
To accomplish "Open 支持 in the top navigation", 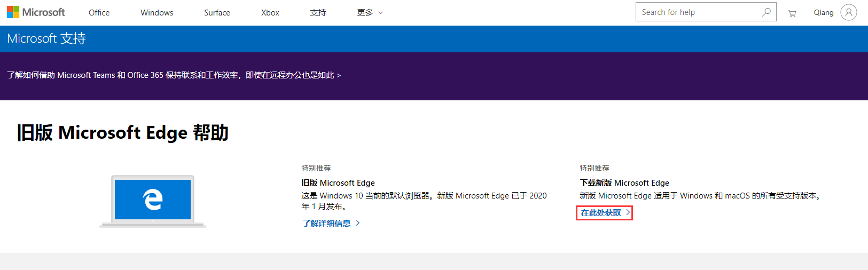I will point(318,13).
